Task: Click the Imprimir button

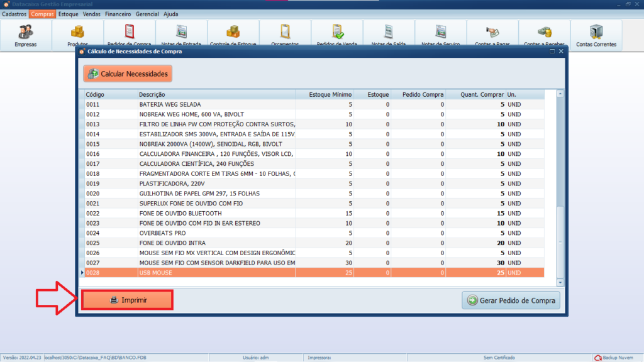Action: pyautogui.click(x=128, y=300)
